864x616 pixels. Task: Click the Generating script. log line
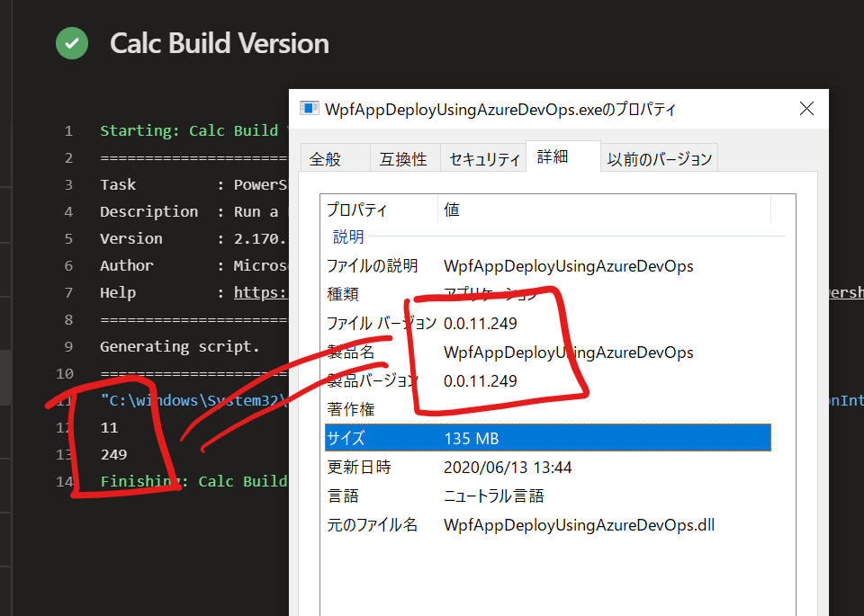tap(180, 346)
